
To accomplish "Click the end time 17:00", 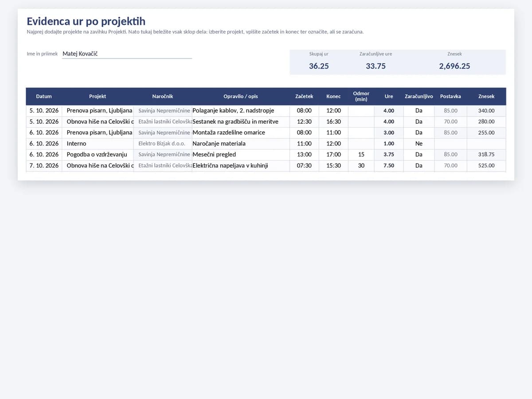I will (333, 154).
